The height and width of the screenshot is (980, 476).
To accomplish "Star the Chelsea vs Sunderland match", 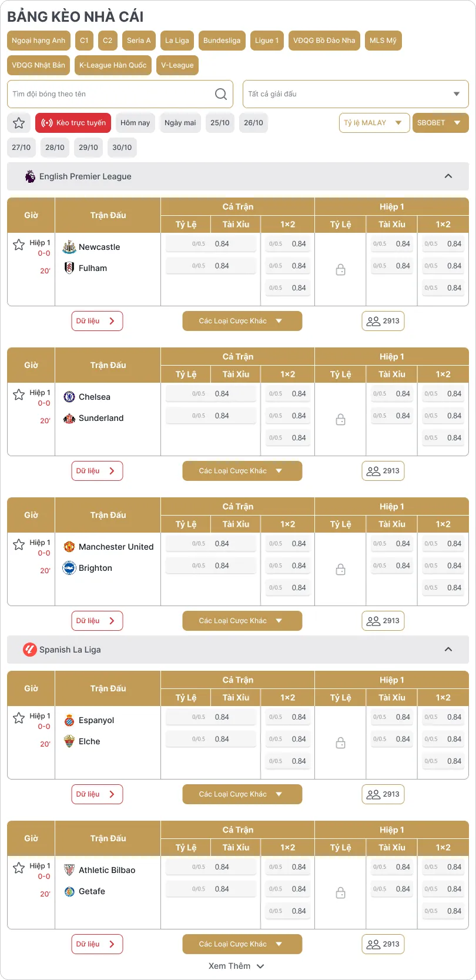I will point(19,394).
